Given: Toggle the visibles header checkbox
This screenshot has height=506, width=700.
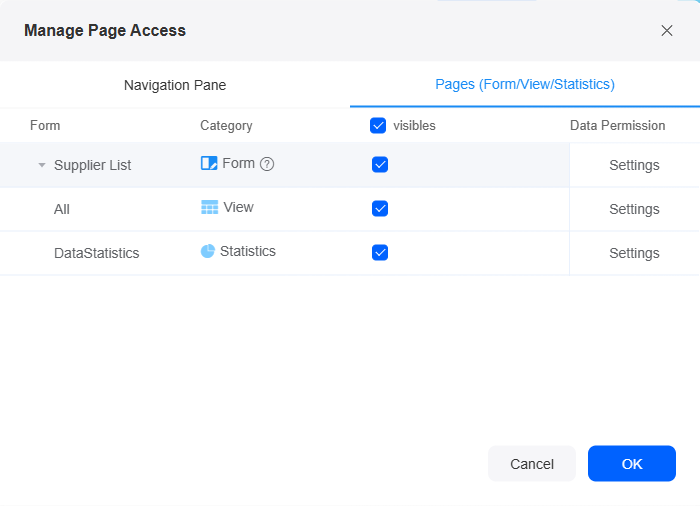Looking at the screenshot, I should [378, 125].
